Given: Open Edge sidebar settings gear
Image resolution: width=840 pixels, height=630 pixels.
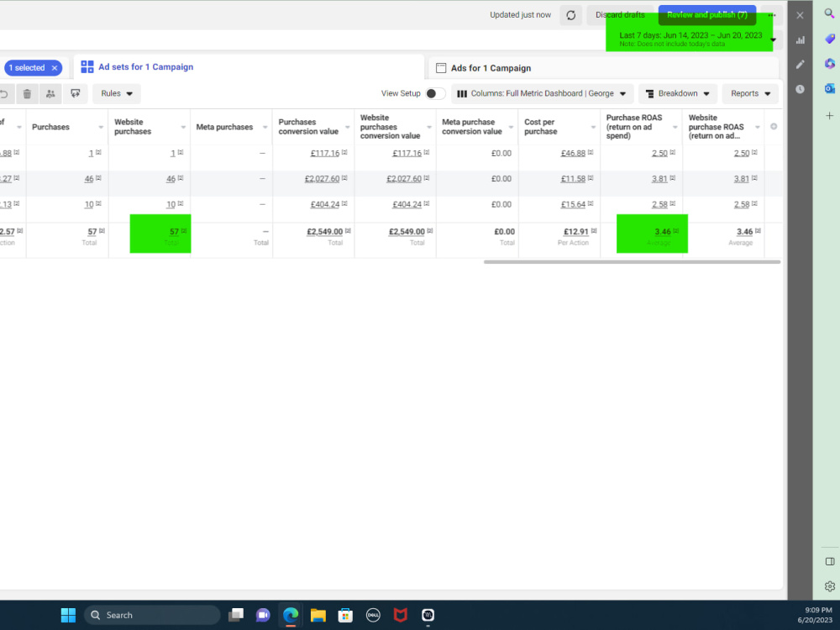Looking at the screenshot, I should pos(830,586).
